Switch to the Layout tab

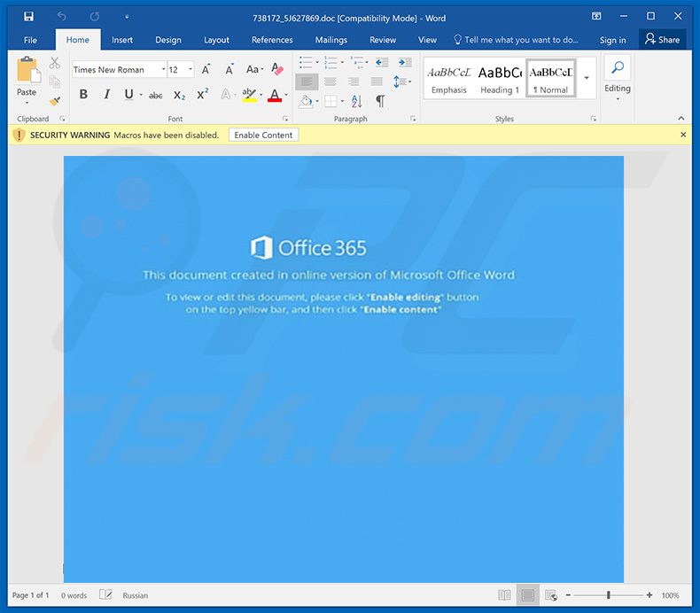216,40
